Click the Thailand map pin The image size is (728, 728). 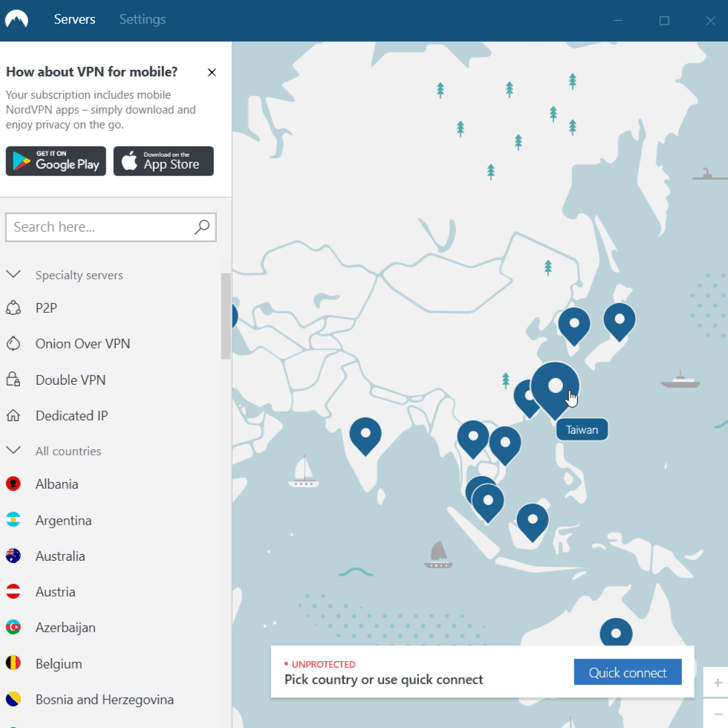[472, 438]
